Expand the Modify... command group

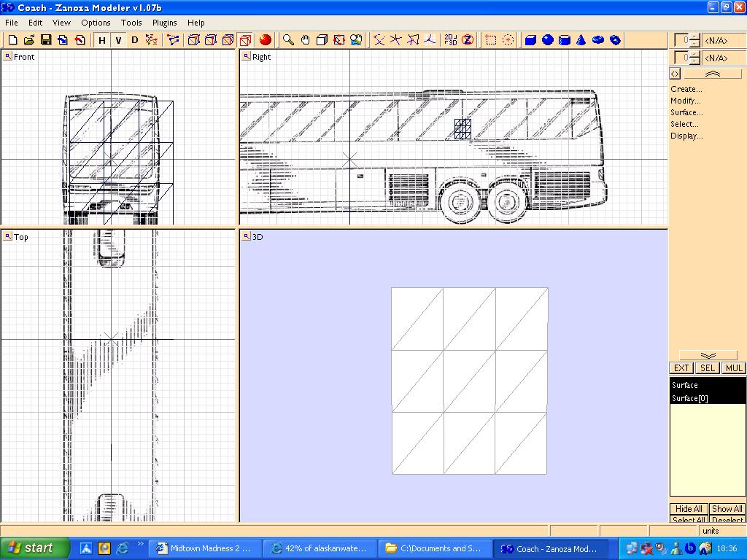[x=686, y=101]
